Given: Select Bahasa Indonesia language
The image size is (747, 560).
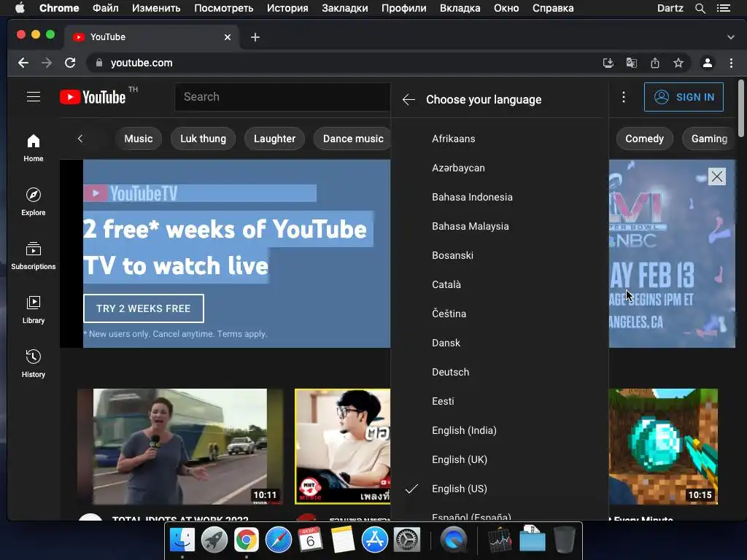Looking at the screenshot, I should click(x=499, y=197).
